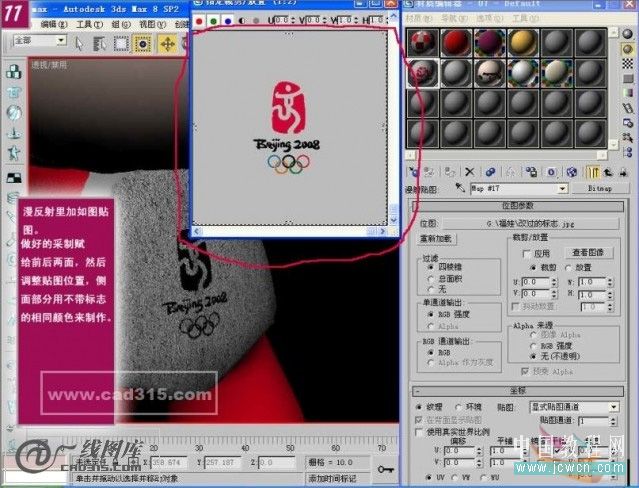Toggle checkered Background icon in material editor
Screen dimensions: 639x488
pyautogui.click(x=628, y=64)
